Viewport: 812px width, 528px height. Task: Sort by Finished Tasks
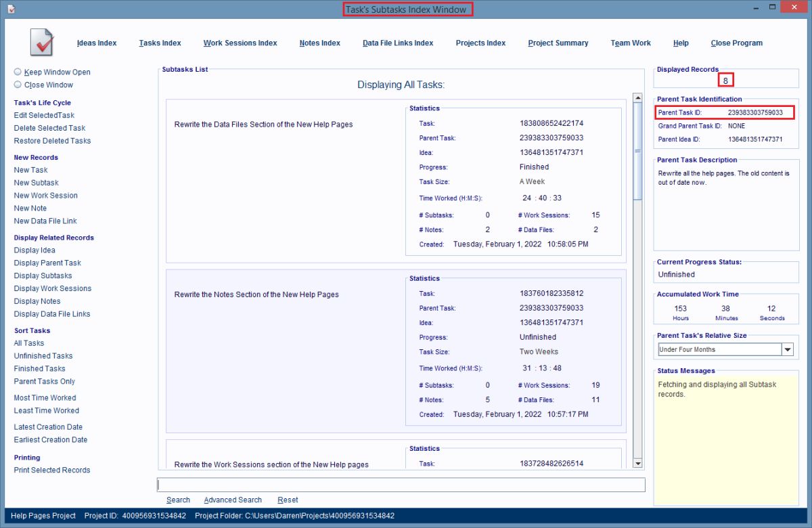tap(39, 369)
